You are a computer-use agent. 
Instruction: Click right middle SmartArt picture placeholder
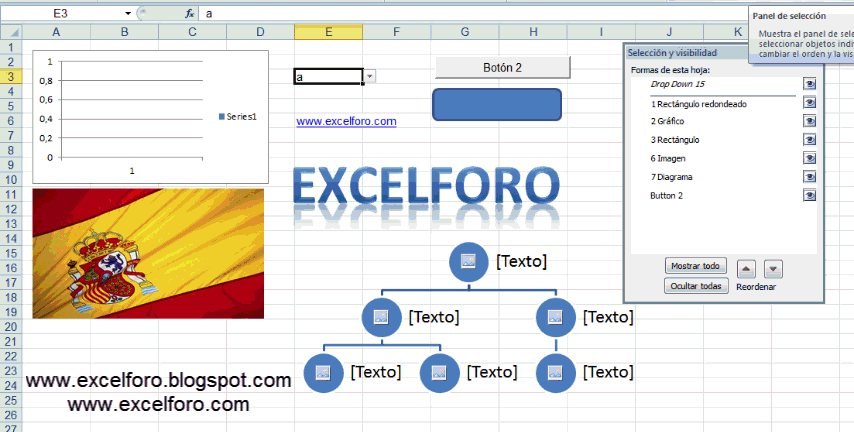pos(556,317)
